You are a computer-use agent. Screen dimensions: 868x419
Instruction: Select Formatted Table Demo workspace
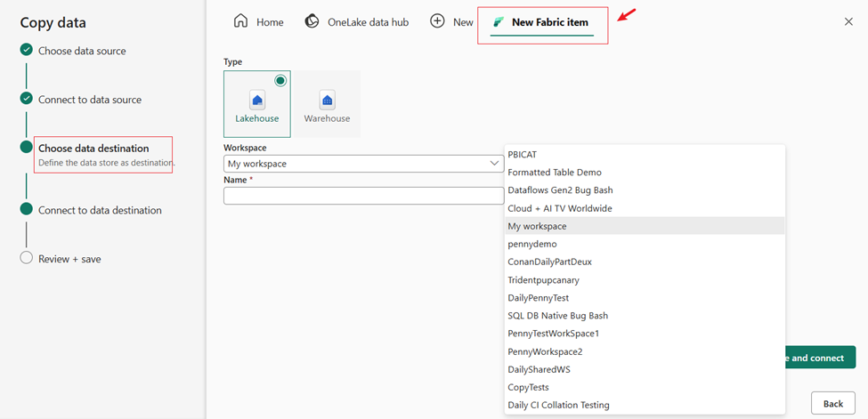645,173
